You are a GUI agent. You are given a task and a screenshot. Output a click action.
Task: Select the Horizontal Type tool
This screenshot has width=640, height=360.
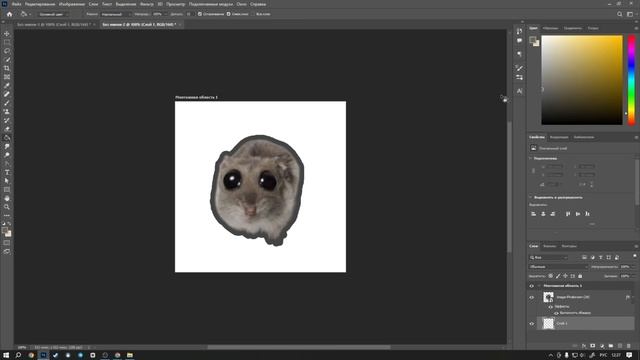[x=7, y=172]
